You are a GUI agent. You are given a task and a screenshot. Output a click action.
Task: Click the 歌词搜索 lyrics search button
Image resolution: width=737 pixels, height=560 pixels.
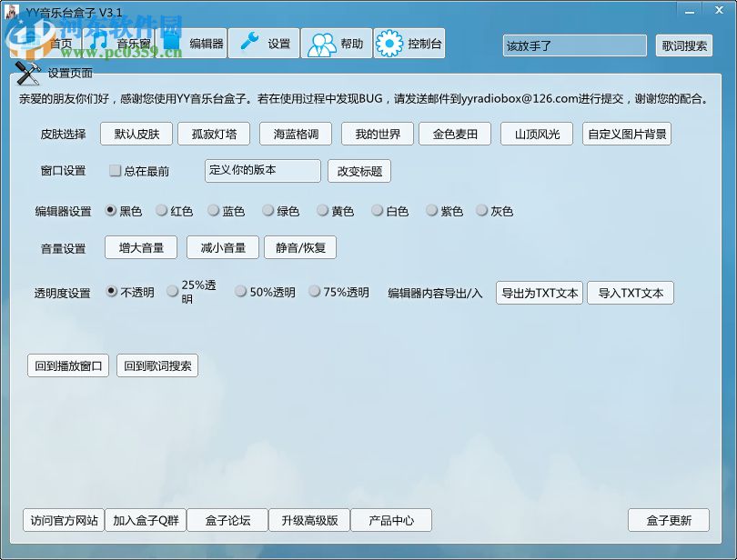(x=682, y=45)
